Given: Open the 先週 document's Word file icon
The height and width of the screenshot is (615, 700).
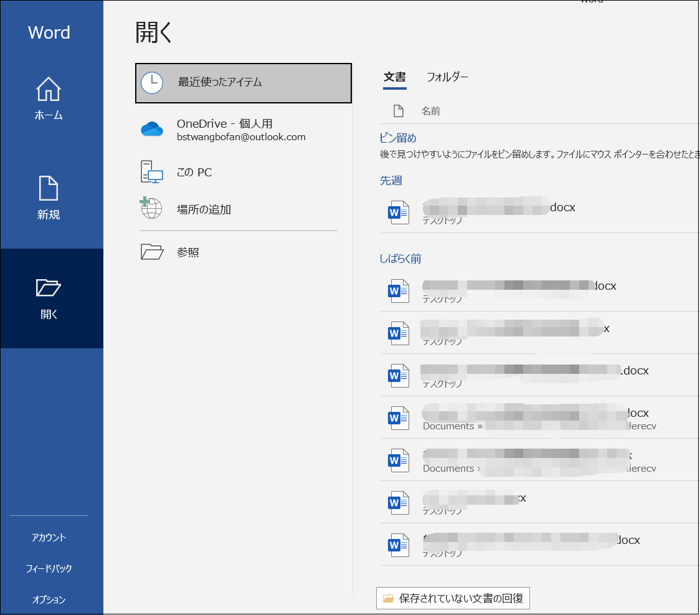Looking at the screenshot, I should [x=399, y=212].
